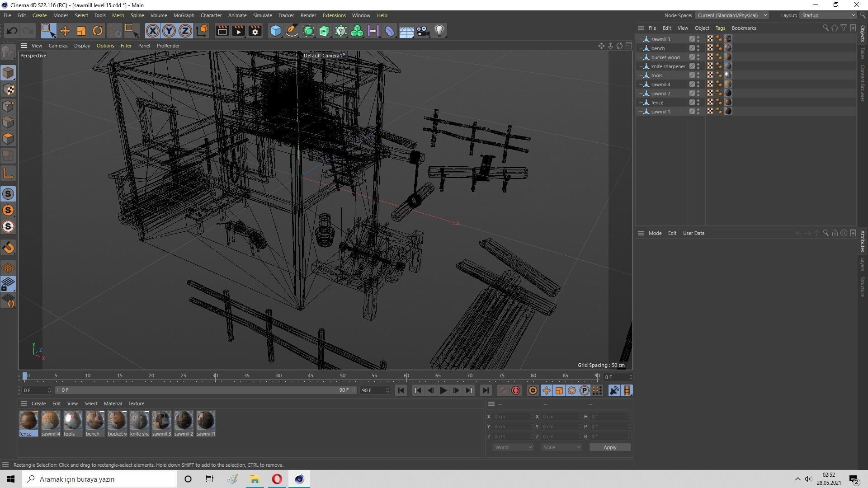868x488 pixels.
Task: Enable Edges mode
Action: point(8,122)
